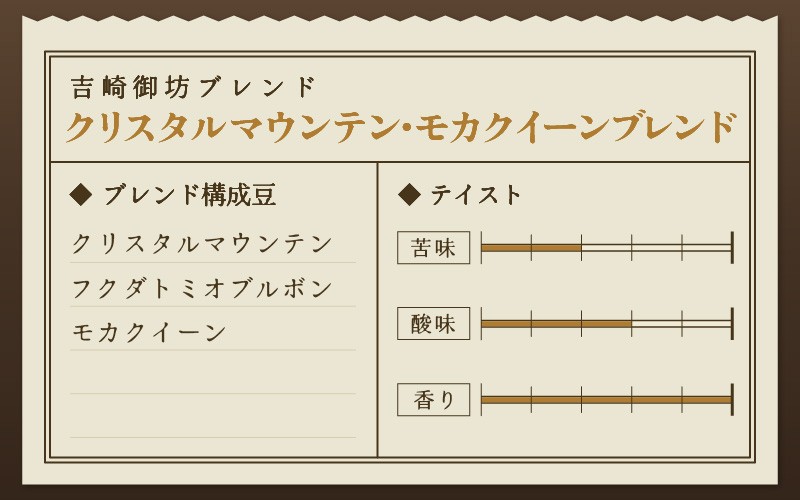This screenshot has width=800, height=500.
Task: Click the filled part of 苦味 bar
Action: (x=531, y=247)
